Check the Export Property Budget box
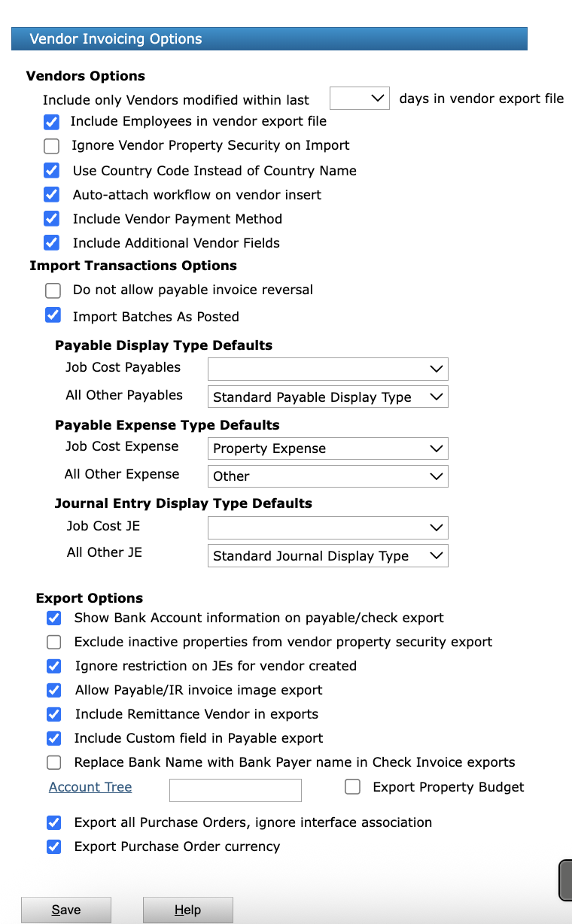The height and width of the screenshot is (924, 572). (352, 787)
